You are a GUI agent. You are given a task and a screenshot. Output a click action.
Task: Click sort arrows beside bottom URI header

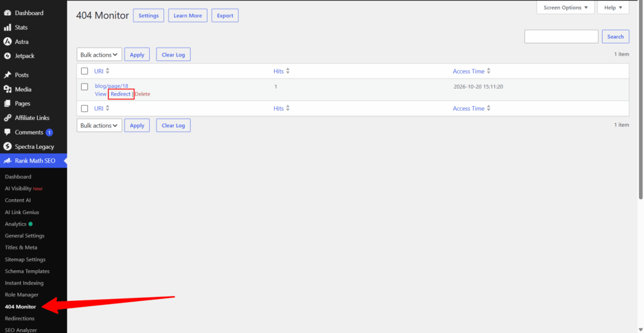click(x=108, y=108)
